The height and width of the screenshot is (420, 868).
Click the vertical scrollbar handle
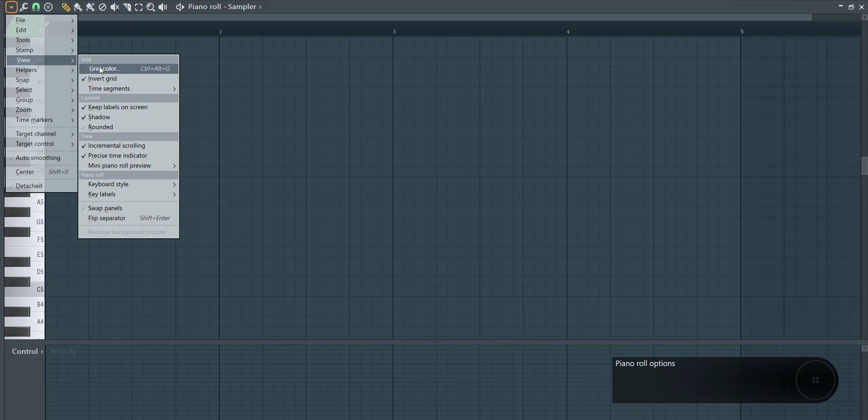point(864,166)
